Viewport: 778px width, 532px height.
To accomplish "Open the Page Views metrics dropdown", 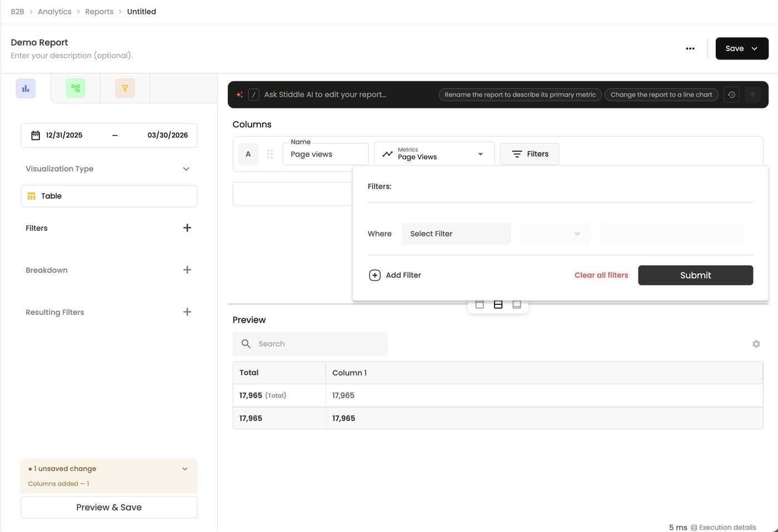I will [x=435, y=154].
